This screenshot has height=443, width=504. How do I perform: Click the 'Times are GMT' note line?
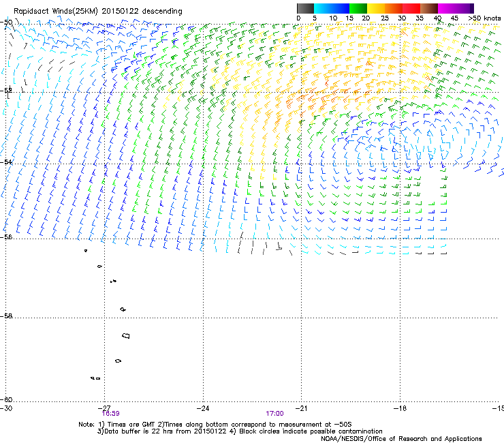coord(215,425)
